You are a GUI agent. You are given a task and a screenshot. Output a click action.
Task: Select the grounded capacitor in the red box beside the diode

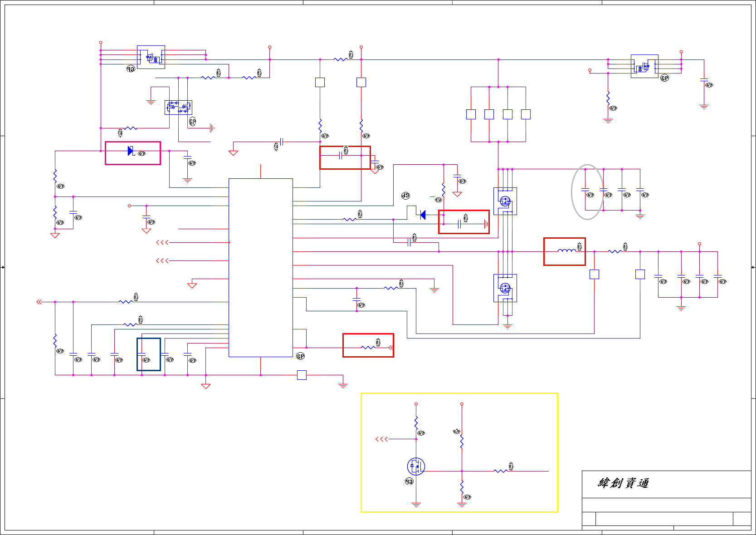point(460,224)
